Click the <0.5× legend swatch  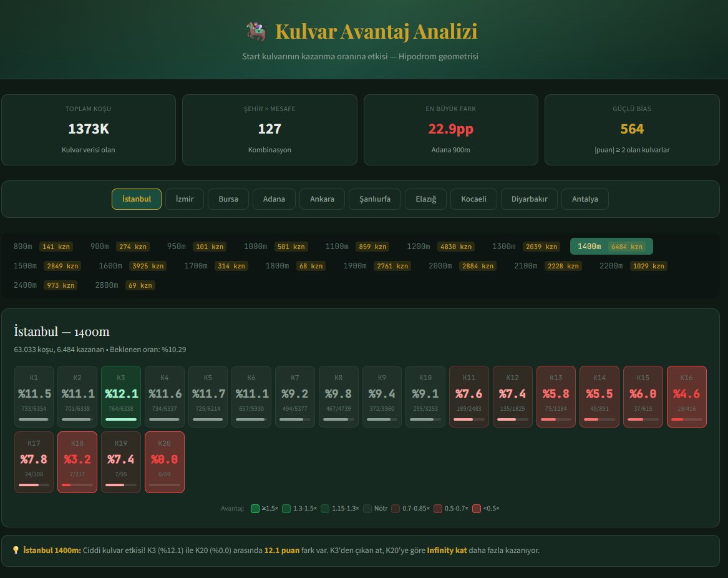point(477,508)
